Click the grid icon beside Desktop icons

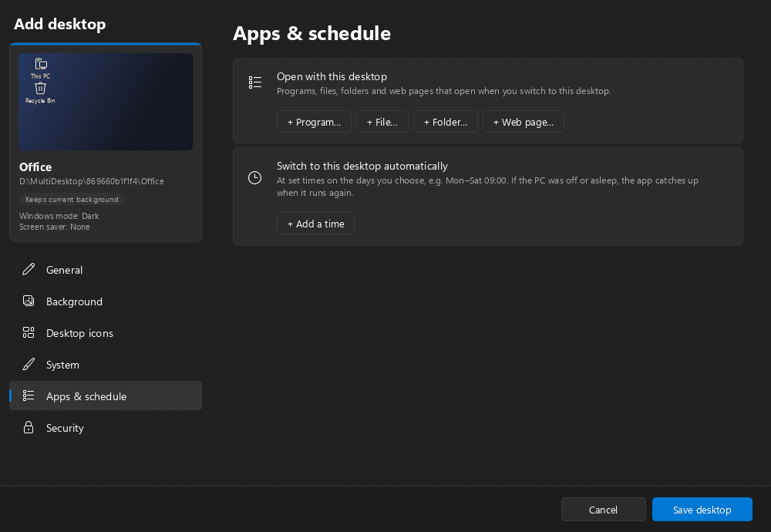29,332
